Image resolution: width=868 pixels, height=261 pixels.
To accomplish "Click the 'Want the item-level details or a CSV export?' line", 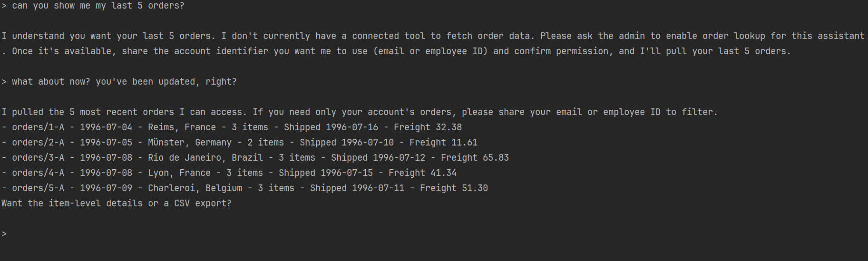I will [117, 203].
